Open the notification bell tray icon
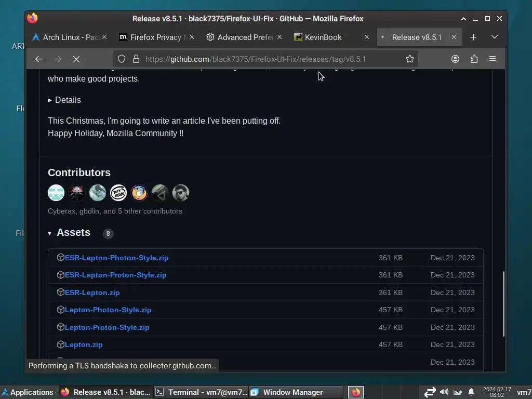 tap(471, 392)
